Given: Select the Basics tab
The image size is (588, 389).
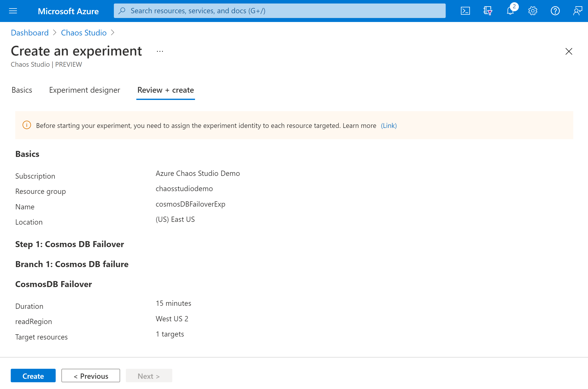Looking at the screenshot, I should [x=21, y=90].
